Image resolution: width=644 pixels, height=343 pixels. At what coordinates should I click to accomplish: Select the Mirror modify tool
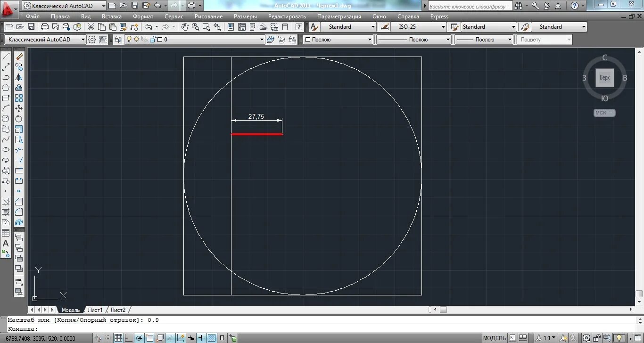point(19,77)
